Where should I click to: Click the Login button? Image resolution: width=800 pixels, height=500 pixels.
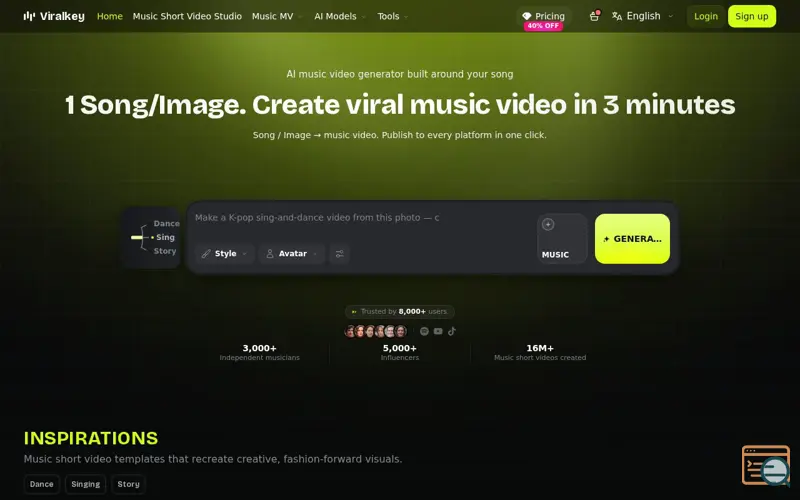[706, 16]
